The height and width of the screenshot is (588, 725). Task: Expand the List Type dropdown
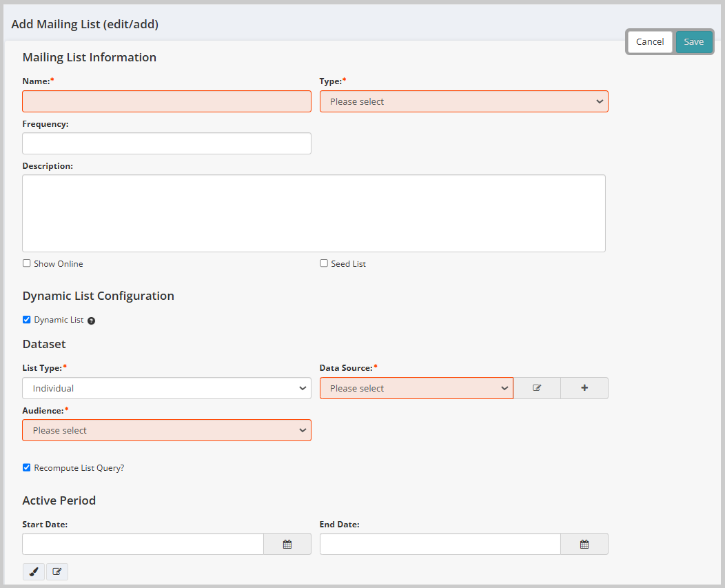coord(166,387)
